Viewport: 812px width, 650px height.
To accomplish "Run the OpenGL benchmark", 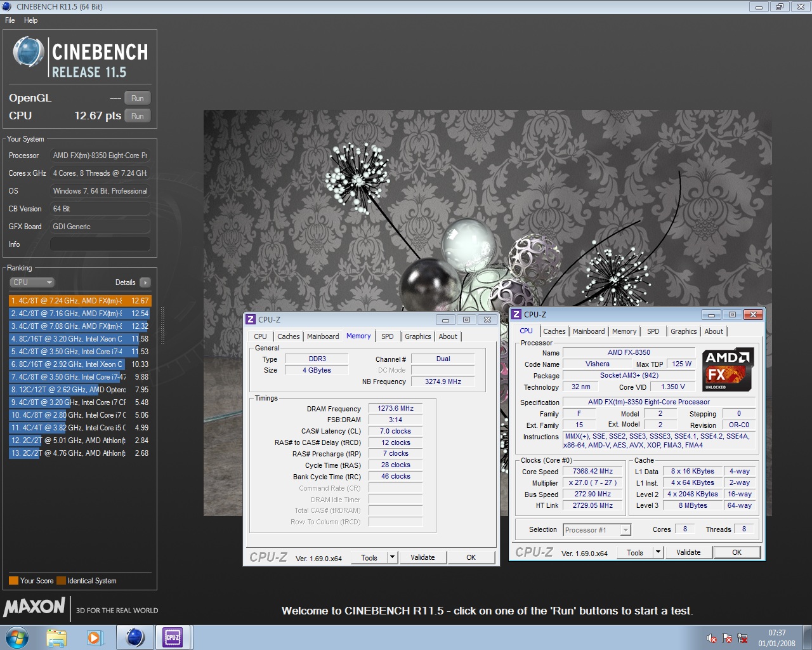I will (x=138, y=98).
